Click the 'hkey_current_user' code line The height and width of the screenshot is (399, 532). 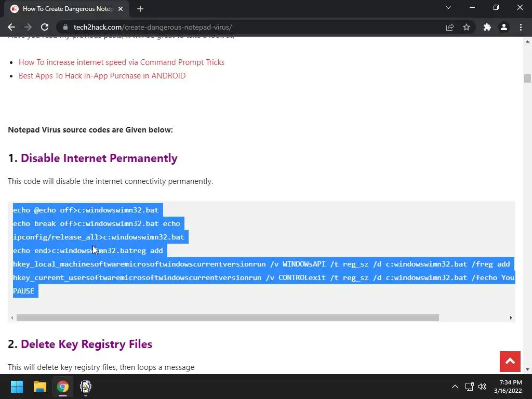263,277
